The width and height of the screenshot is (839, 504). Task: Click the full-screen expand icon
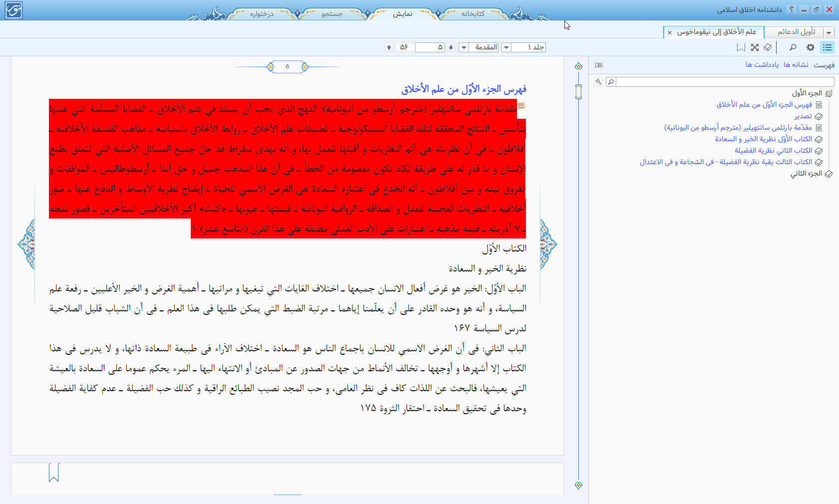[x=755, y=47]
